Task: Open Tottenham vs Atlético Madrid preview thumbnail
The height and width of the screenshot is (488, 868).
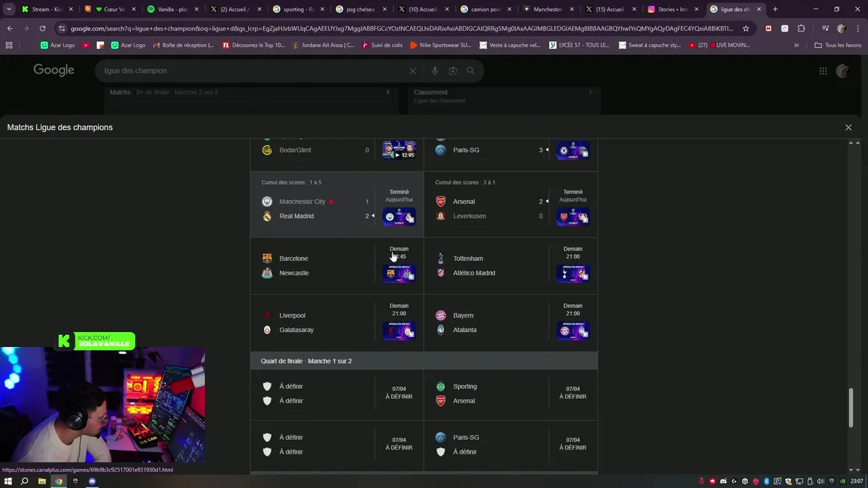Action: (572, 273)
